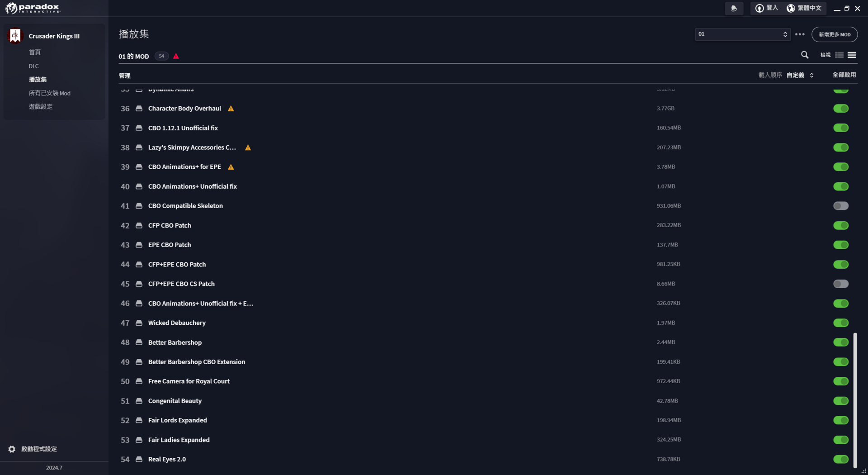Select 播放集 in the sidebar
Screen dimensions: 868x475
tap(38, 80)
